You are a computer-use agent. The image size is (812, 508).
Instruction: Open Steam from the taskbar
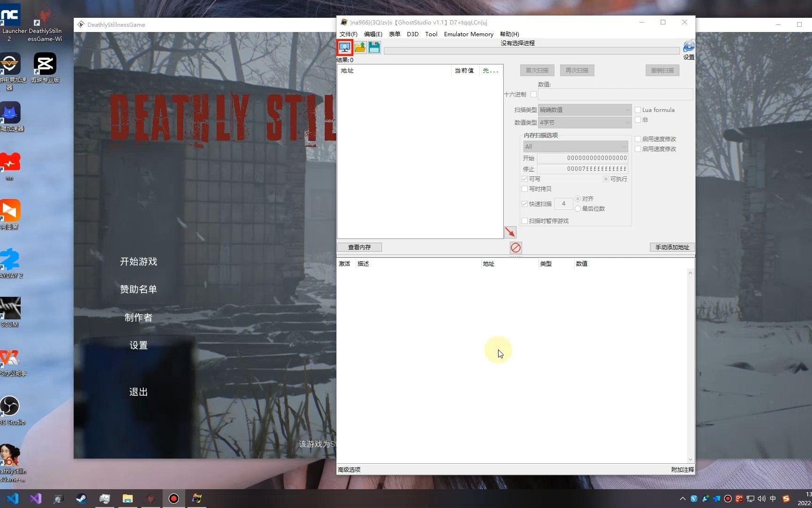coord(81,499)
